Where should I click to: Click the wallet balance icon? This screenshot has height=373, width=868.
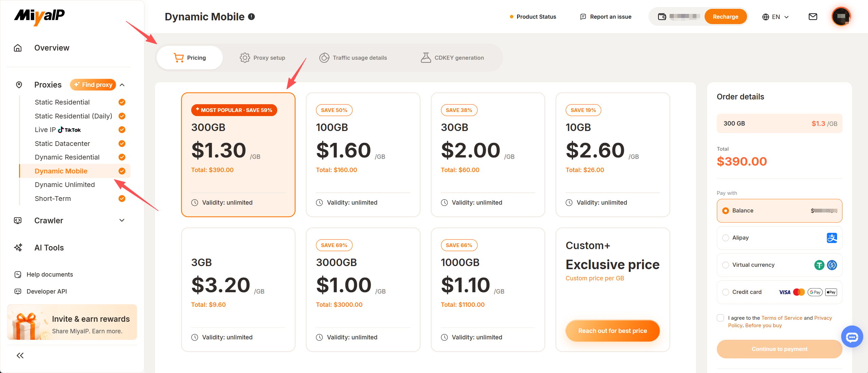coord(662,17)
